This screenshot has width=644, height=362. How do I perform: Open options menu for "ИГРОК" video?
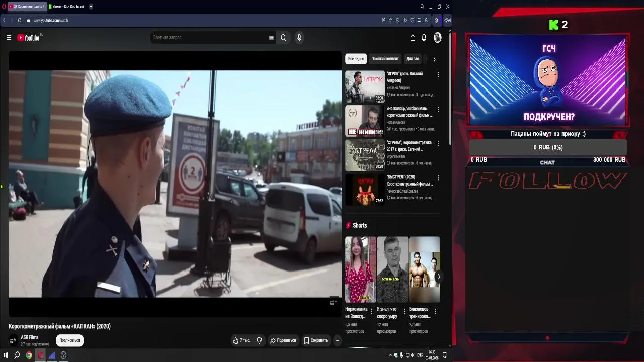click(x=438, y=74)
